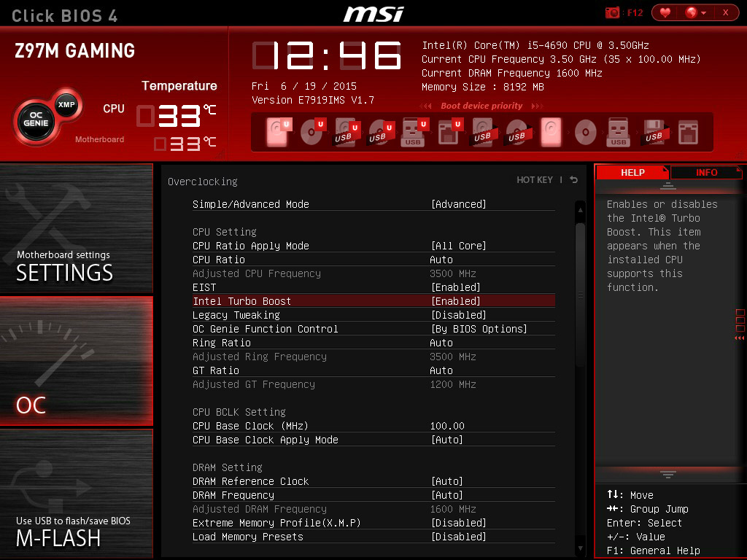This screenshot has width=747, height=560.
Task: Open favorites with the heart icon
Action: coord(665,13)
